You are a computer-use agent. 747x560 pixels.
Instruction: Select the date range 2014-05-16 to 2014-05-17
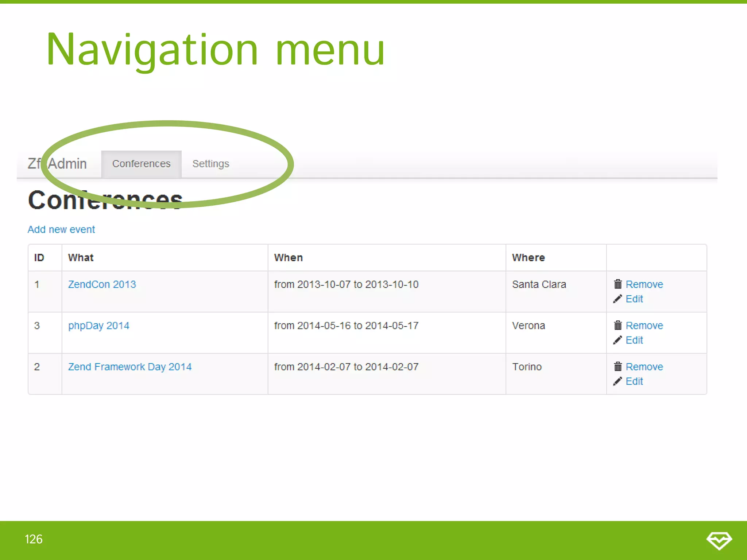347,326
